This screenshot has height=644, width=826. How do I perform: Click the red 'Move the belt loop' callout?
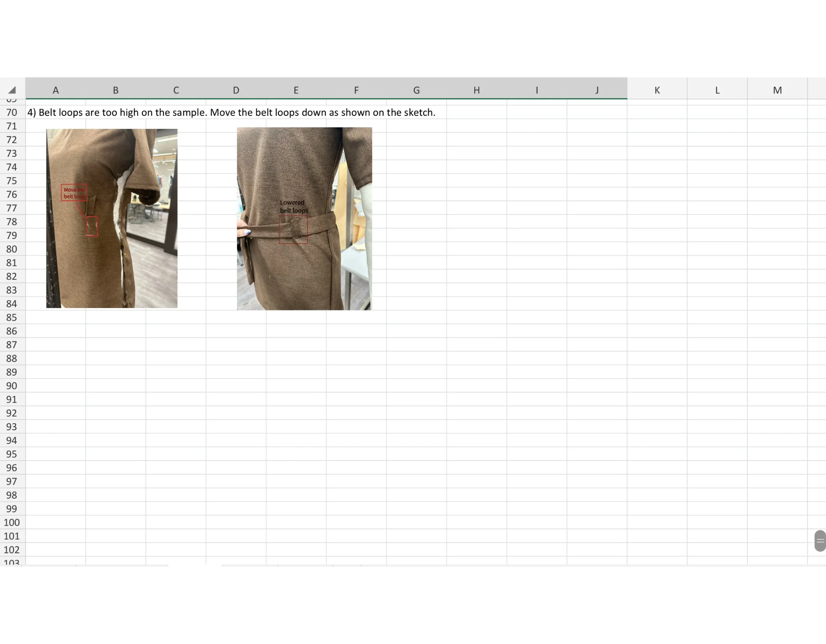click(x=74, y=193)
